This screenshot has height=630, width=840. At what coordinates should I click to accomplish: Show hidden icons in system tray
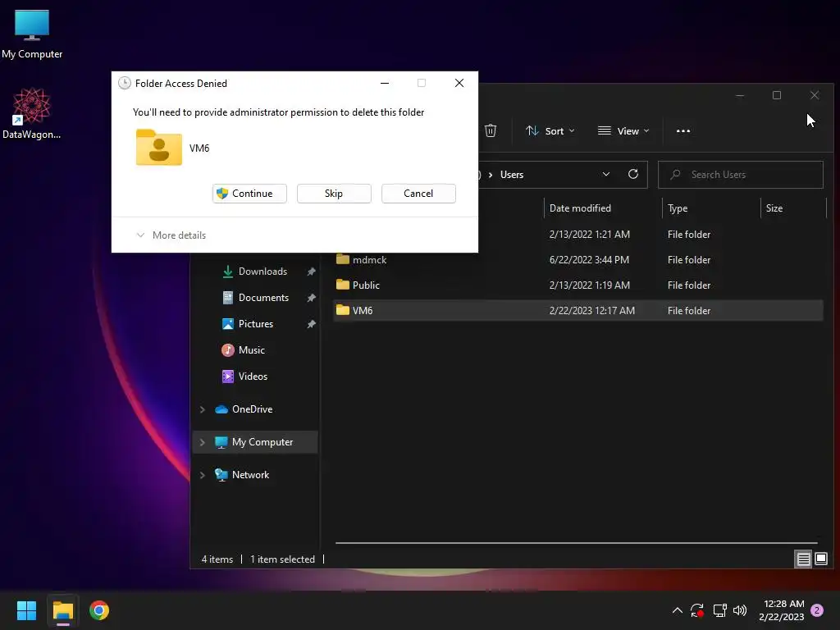(677, 610)
